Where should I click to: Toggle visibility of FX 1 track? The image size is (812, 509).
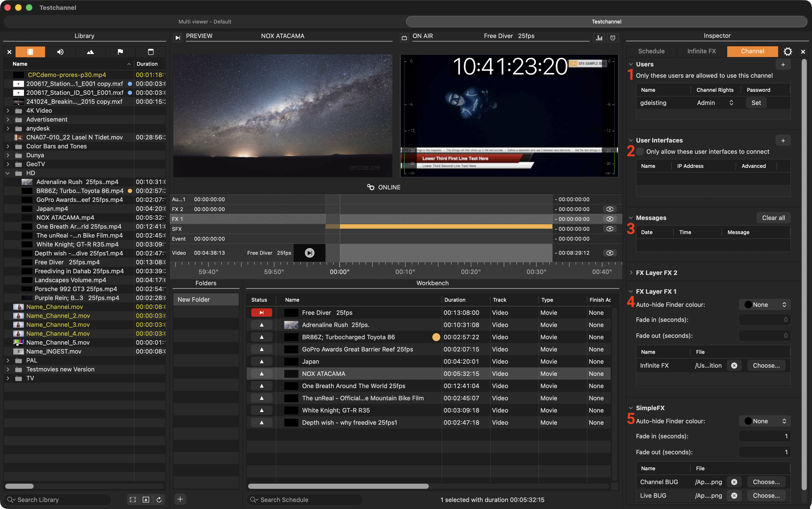point(610,219)
